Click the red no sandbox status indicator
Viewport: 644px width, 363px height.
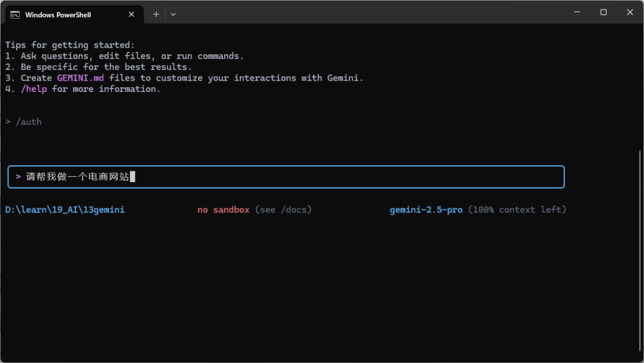click(223, 210)
